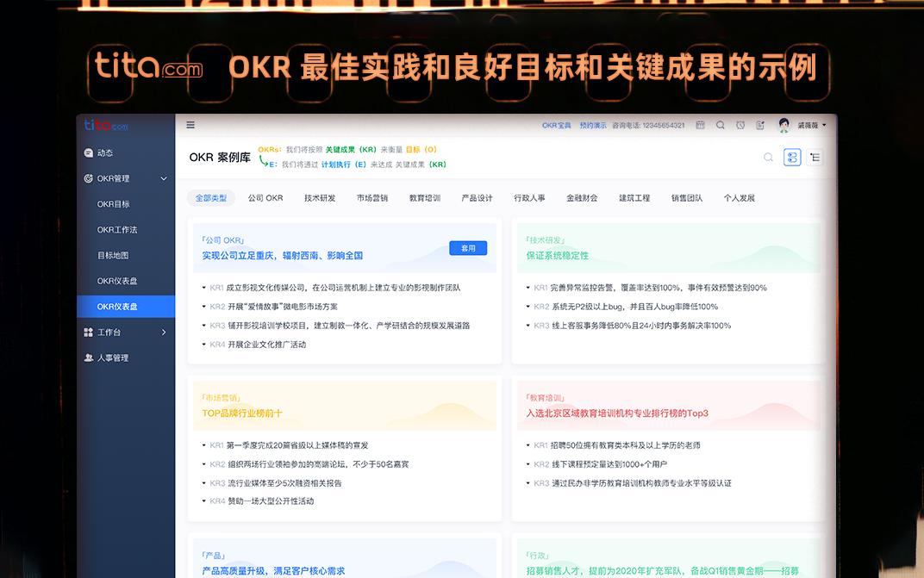Image resolution: width=924 pixels, height=578 pixels.
Task: Click the 动态 feed icon in sidebar
Action: [x=88, y=152]
